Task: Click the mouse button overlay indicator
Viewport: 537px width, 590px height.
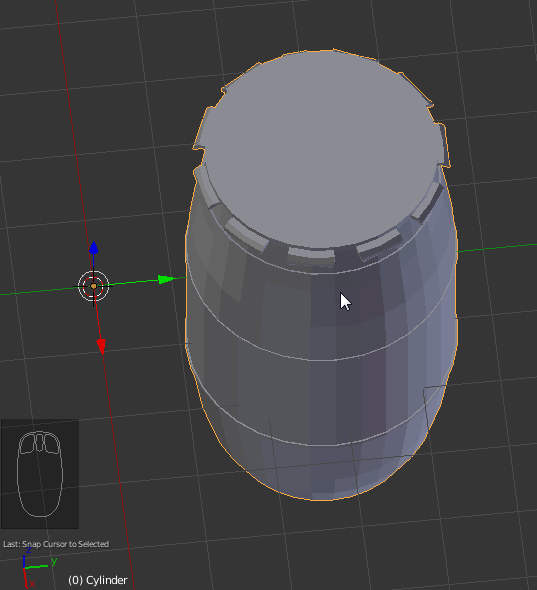Action: [40, 474]
